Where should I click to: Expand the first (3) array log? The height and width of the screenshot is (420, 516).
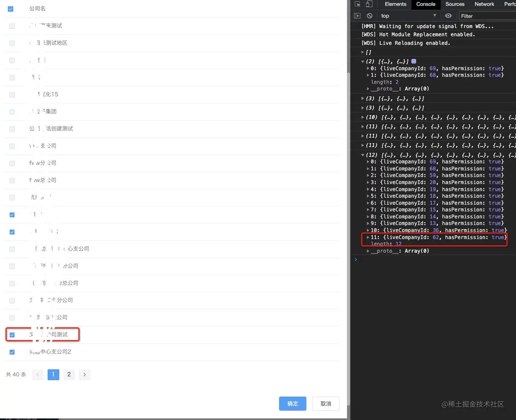pyautogui.click(x=363, y=99)
